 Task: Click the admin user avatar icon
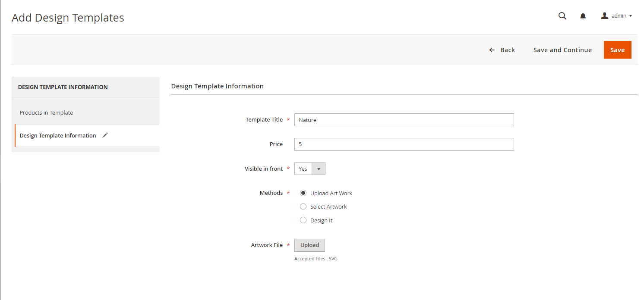[x=605, y=16]
